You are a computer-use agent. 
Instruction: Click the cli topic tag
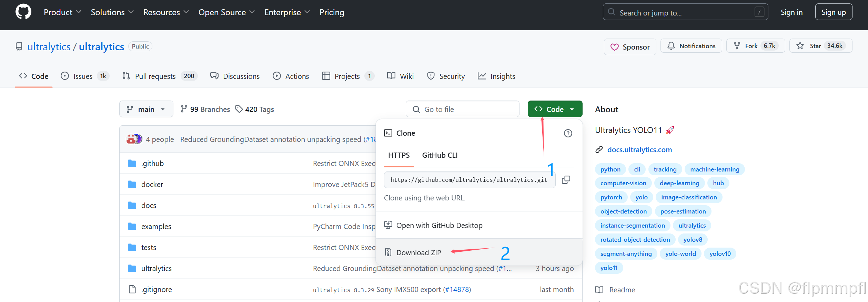pyautogui.click(x=637, y=169)
